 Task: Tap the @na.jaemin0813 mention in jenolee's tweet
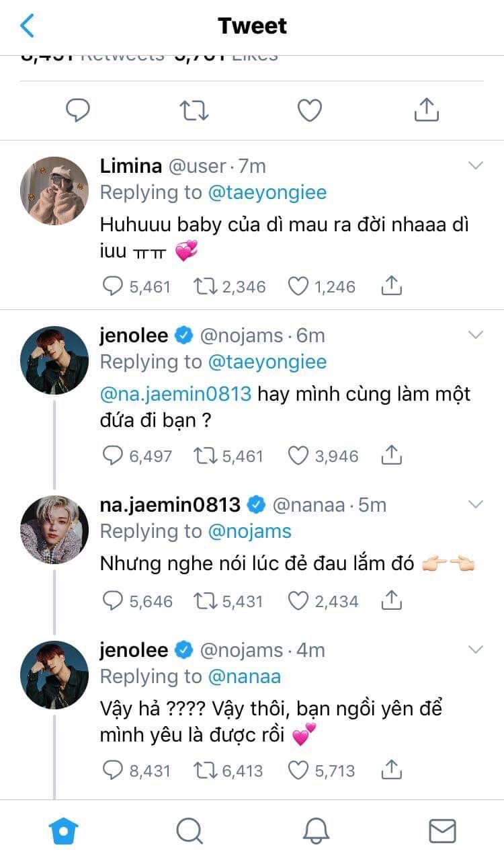click(x=175, y=393)
